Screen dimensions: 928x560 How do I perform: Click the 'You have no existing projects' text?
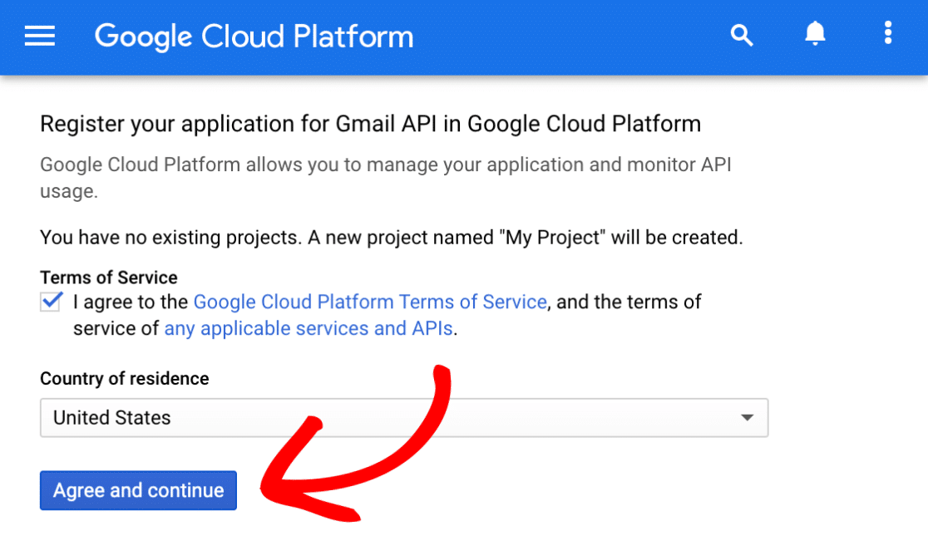[391, 238]
